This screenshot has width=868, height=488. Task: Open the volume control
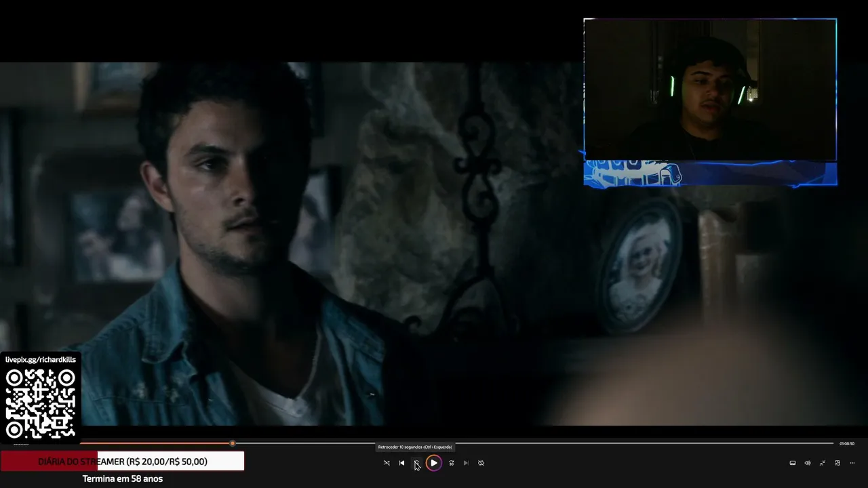[808, 463]
